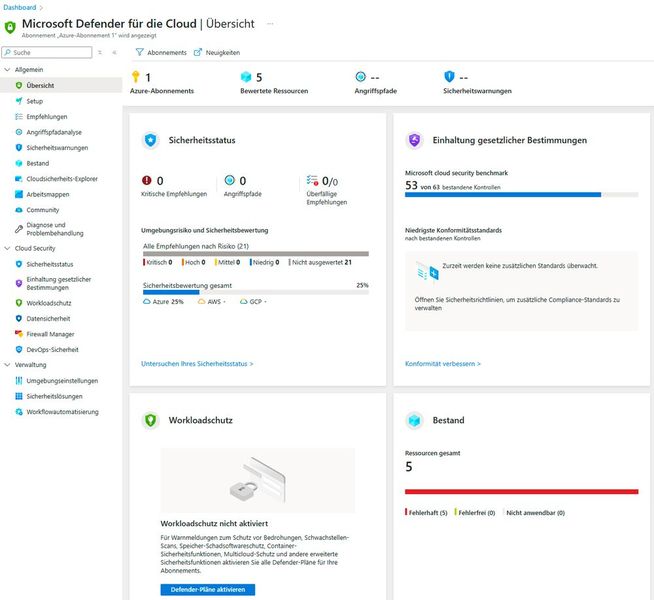Screen dimensions: 654x600
Task: Click the Abonnements filter icon
Action: point(139,52)
